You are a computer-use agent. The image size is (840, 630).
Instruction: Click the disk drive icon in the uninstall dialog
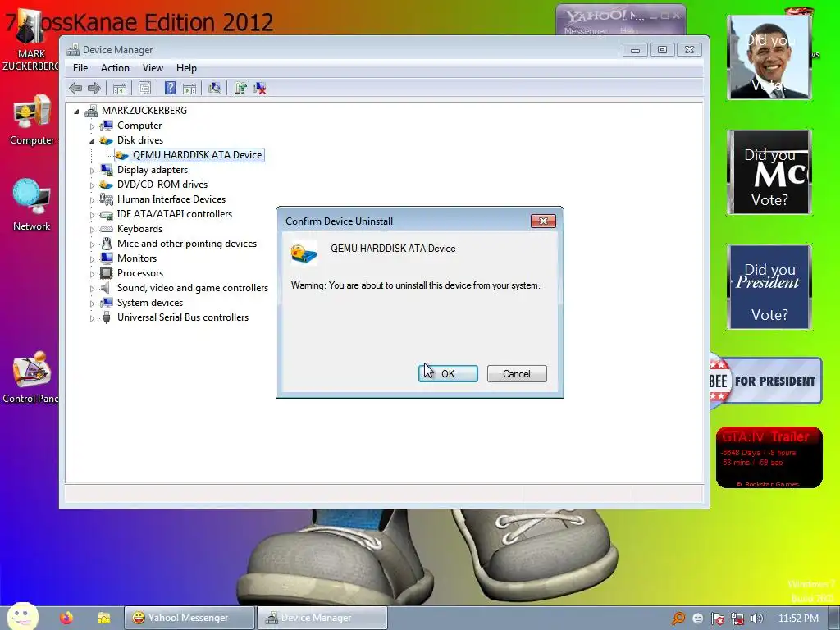[304, 252]
